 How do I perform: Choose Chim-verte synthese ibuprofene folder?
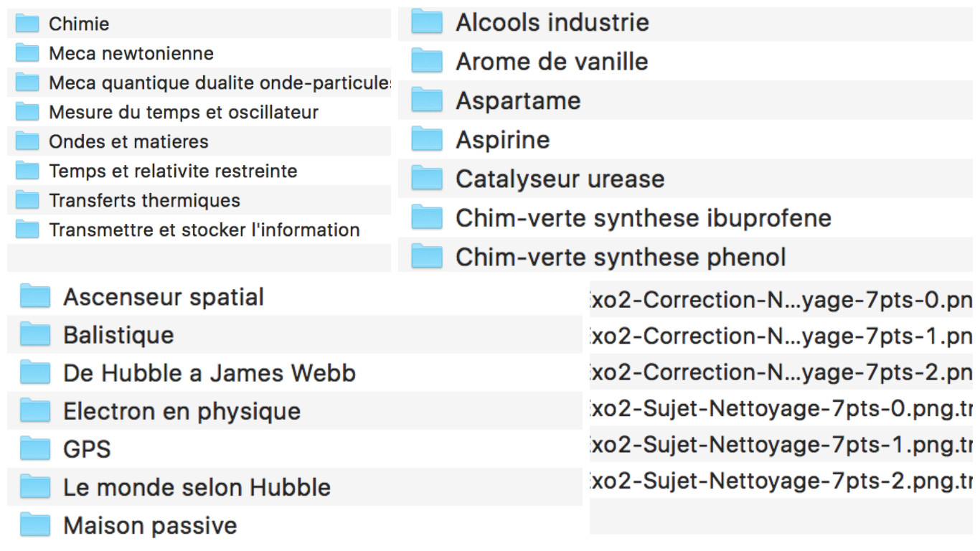(x=685, y=217)
